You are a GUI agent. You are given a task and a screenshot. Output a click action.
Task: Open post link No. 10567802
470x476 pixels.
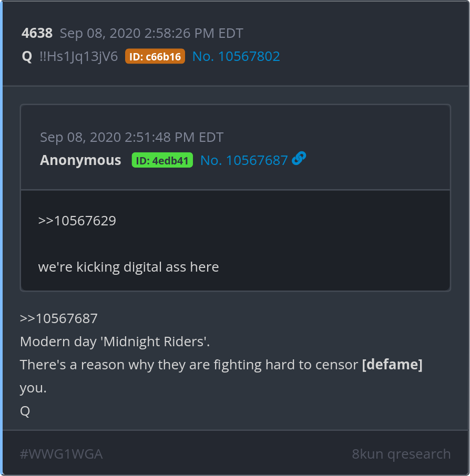[236, 56]
